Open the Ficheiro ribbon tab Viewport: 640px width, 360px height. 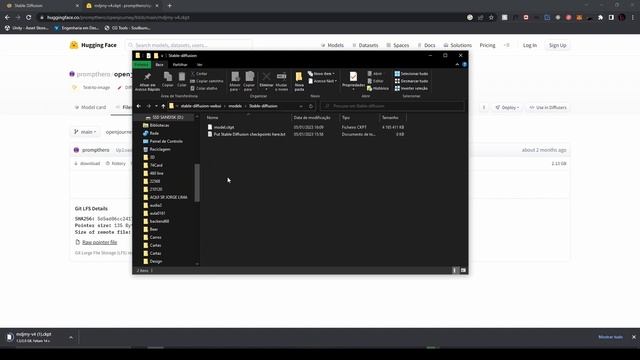(x=142, y=65)
